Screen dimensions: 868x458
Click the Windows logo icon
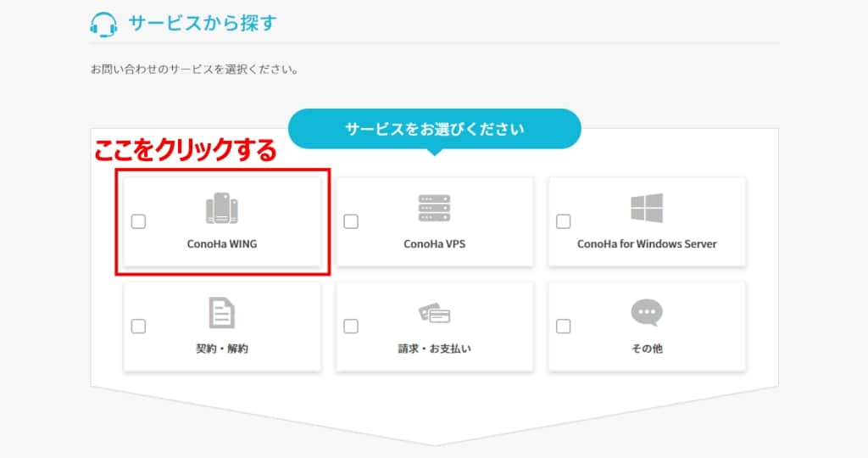[647, 209]
